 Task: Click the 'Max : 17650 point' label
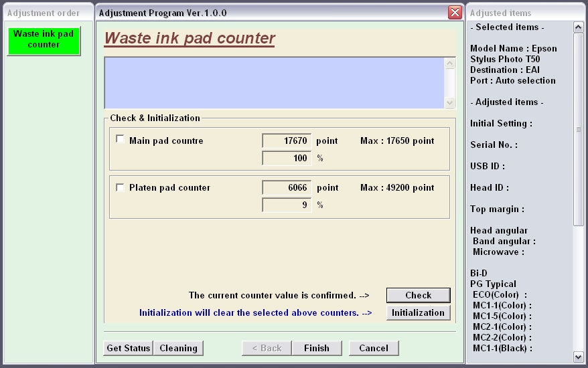[397, 141]
